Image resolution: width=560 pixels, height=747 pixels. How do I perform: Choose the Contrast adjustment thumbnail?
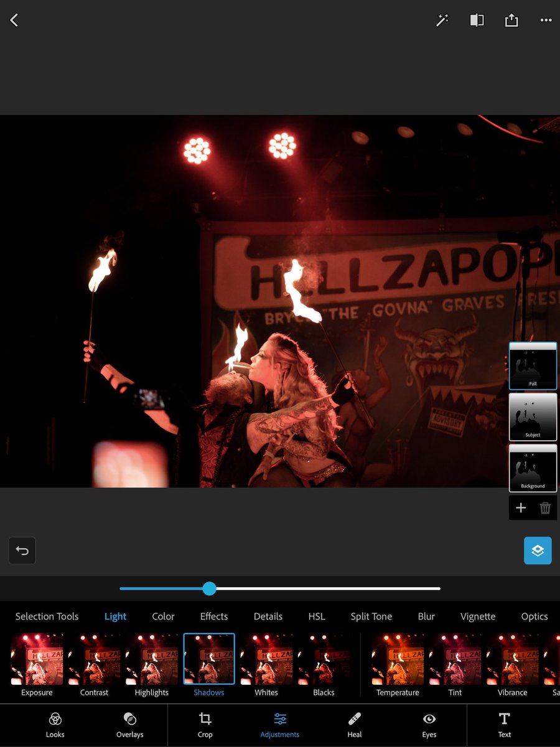click(x=94, y=665)
